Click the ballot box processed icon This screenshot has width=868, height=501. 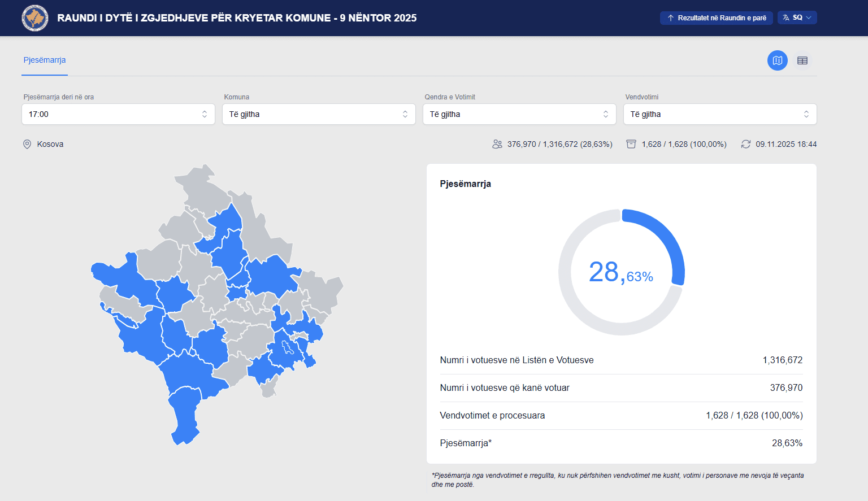point(631,144)
